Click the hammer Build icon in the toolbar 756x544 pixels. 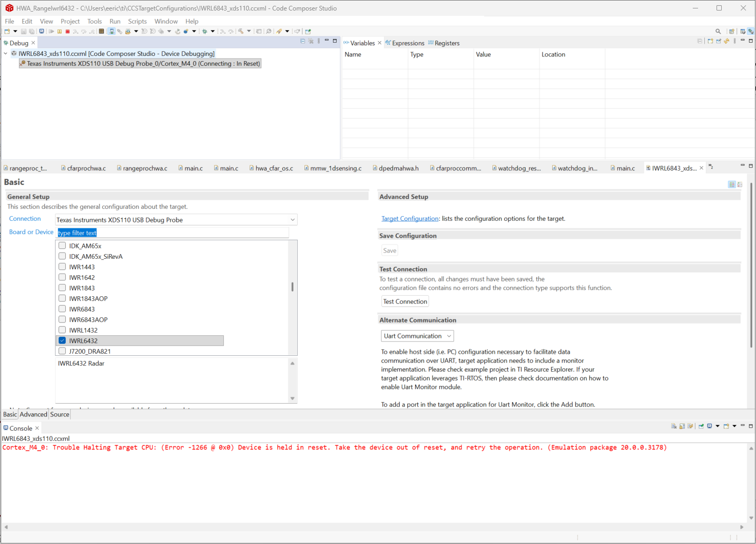(241, 32)
